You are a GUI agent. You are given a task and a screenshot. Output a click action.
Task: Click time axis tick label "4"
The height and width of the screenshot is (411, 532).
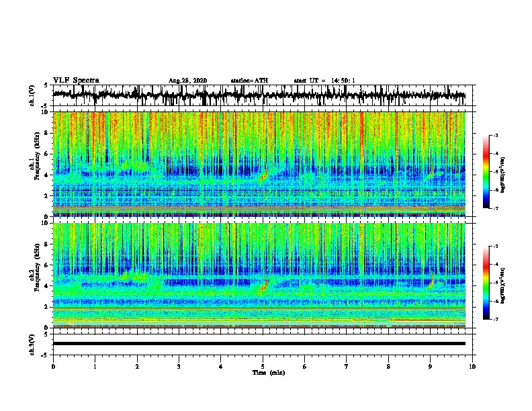point(221,367)
